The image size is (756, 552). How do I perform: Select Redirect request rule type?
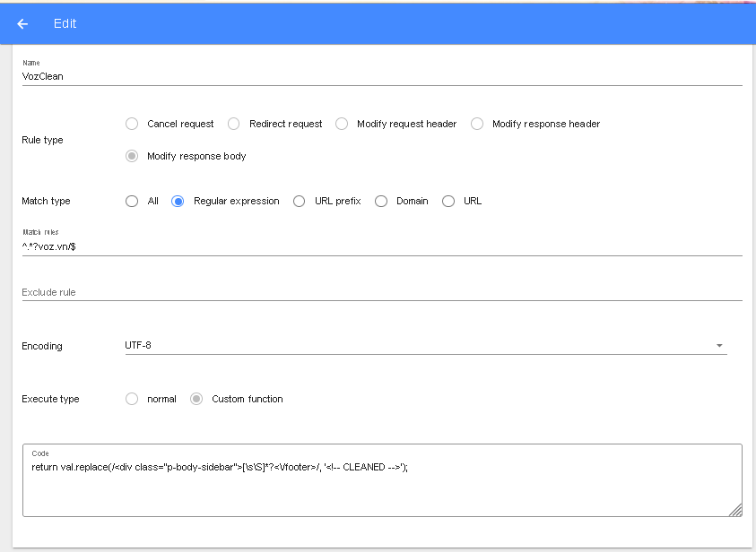pyautogui.click(x=233, y=124)
